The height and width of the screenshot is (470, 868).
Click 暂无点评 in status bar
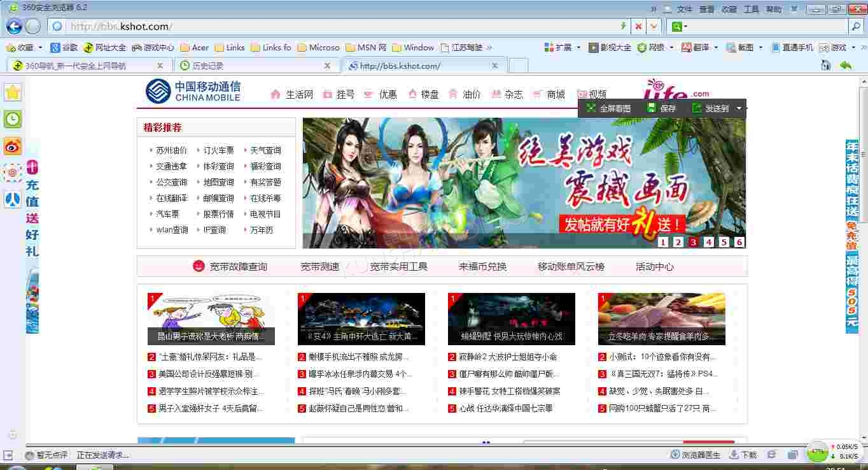(46, 455)
